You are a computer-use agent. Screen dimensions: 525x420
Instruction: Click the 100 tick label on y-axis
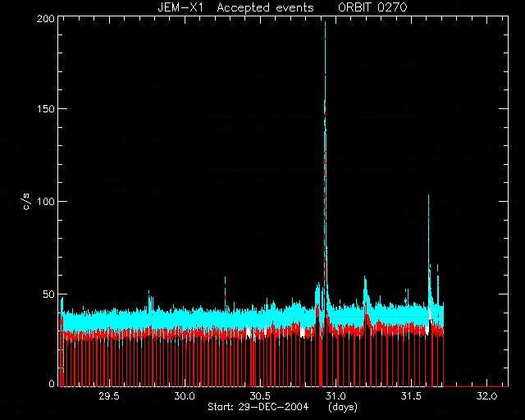point(46,202)
